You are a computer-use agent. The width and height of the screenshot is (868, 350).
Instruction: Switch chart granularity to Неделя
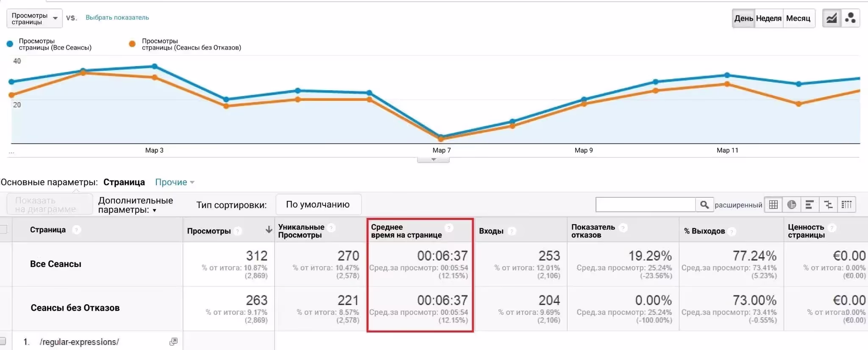pos(768,18)
